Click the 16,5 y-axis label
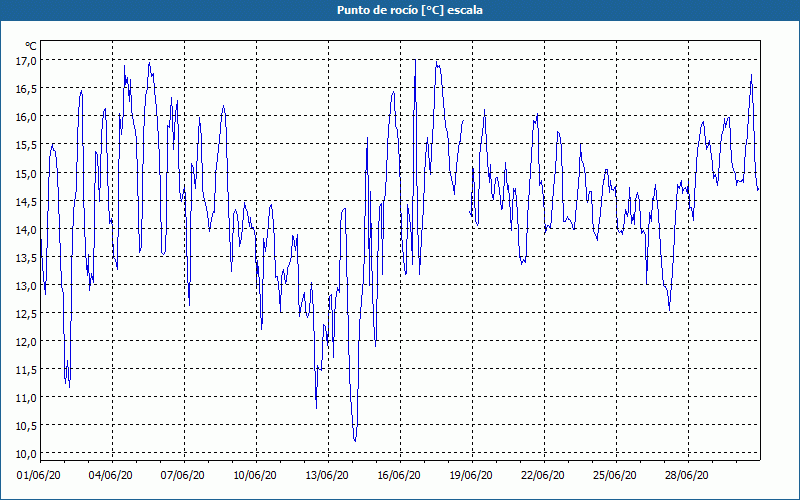 (x=27, y=89)
